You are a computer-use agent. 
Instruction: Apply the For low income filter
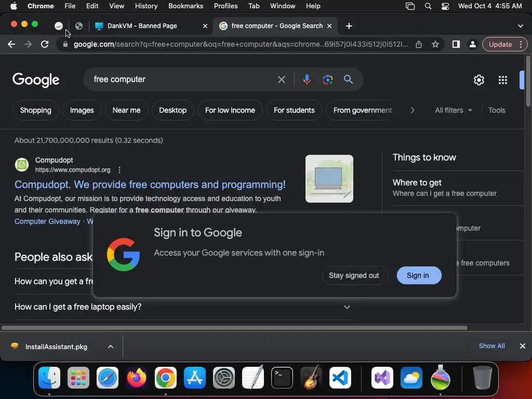(230, 110)
